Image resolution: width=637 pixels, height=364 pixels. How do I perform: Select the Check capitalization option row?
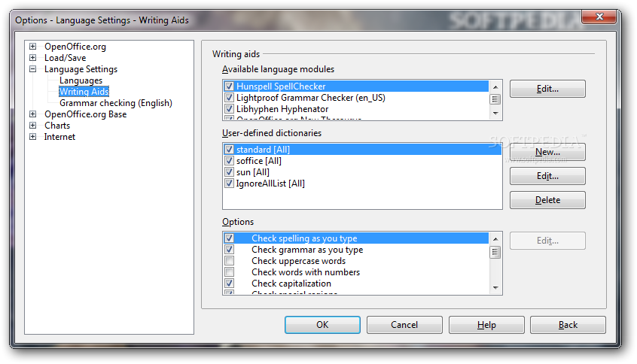[x=356, y=284]
